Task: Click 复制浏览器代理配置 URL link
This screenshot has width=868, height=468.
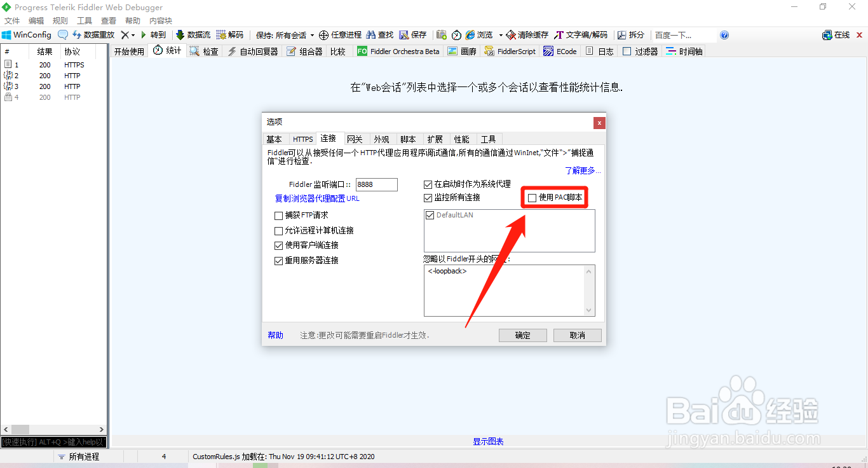Action: (x=317, y=198)
